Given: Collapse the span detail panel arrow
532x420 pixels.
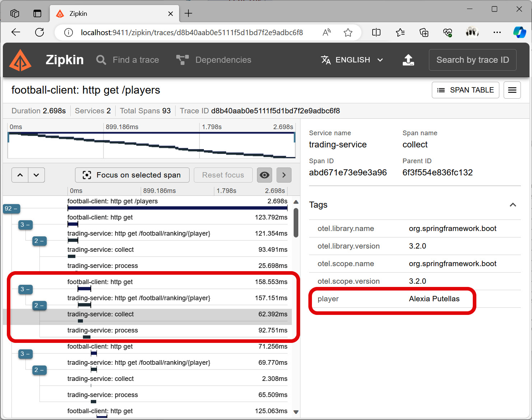Looking at the screenshot, I should pyautogui.click(x=284, y=175).
